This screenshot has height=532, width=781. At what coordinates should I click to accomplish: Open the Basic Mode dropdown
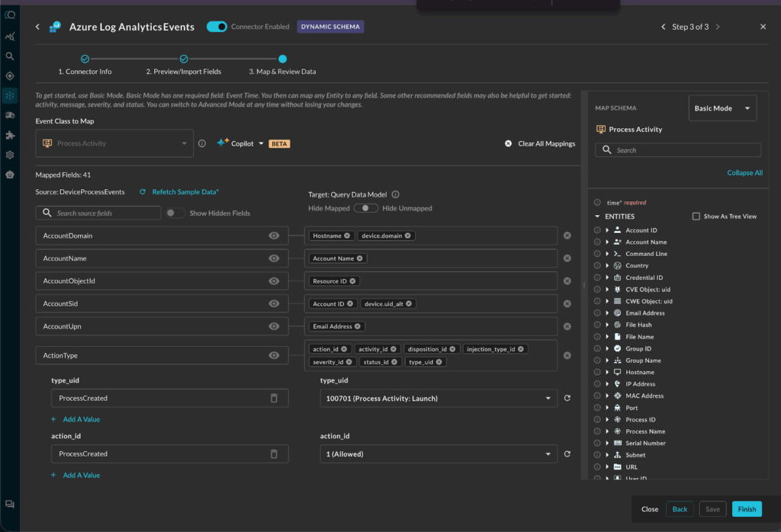pos(722,108)
